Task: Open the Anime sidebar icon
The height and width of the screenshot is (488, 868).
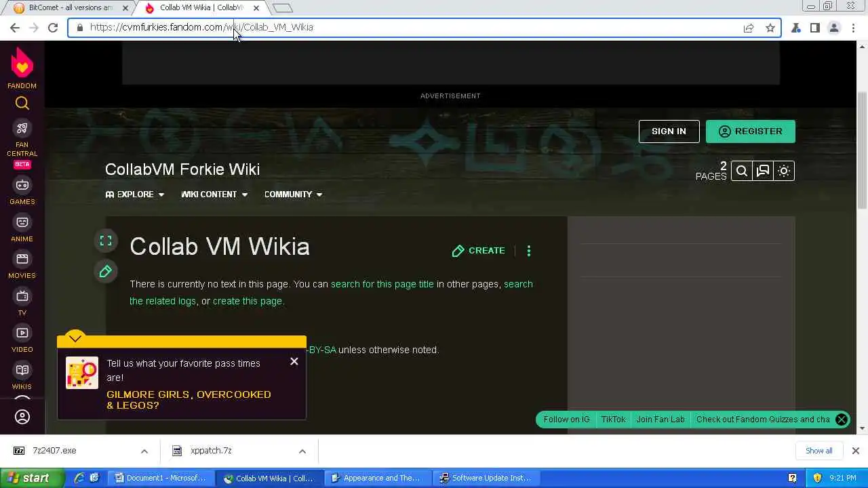Action: 22,222
